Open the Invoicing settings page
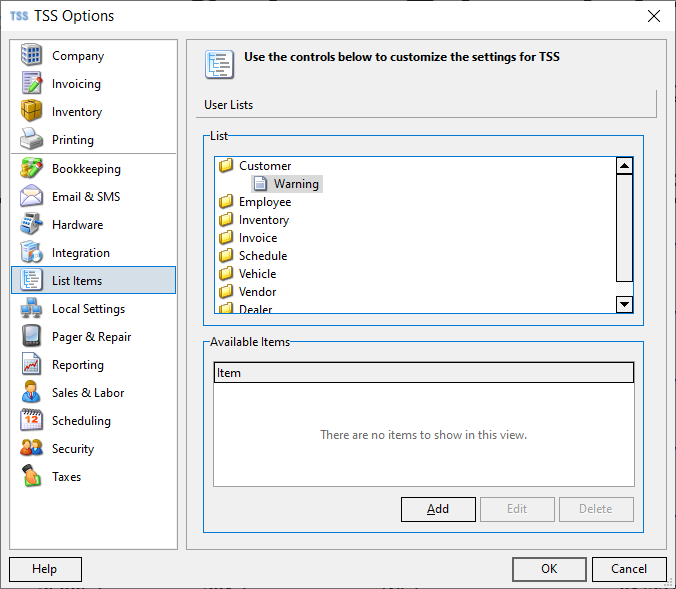This screenshot has width=676, height=589. [x=76, y=84]
